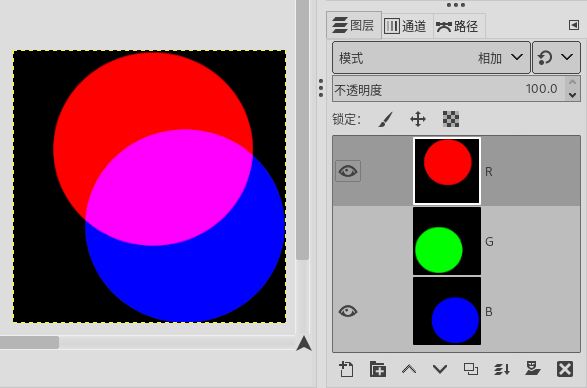Select the B layer thumbnail
This screenshot has height=388, width=587.
click(447, 311)
